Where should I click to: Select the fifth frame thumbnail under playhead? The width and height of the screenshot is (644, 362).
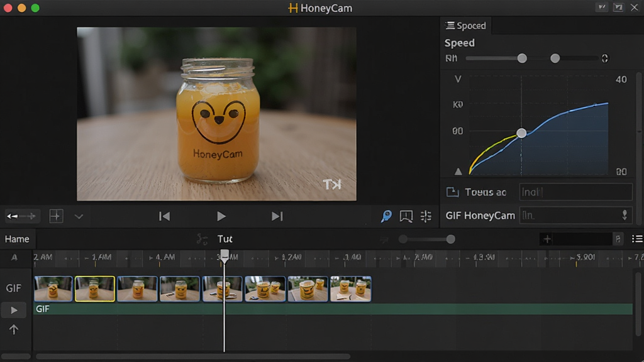click(222, 289)
